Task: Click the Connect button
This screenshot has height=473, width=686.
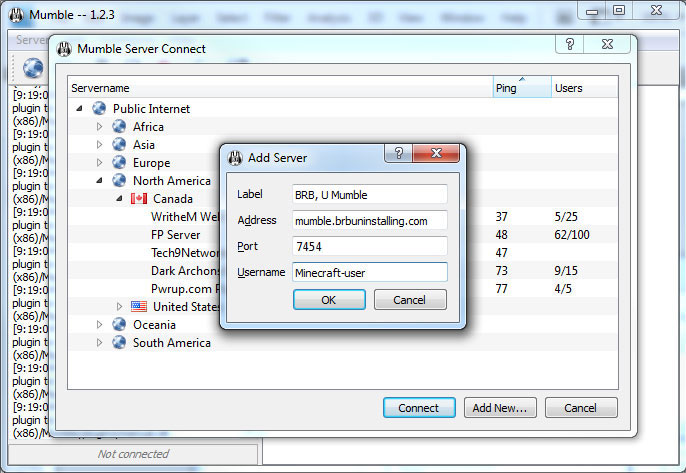Action: tap(419, 407)
